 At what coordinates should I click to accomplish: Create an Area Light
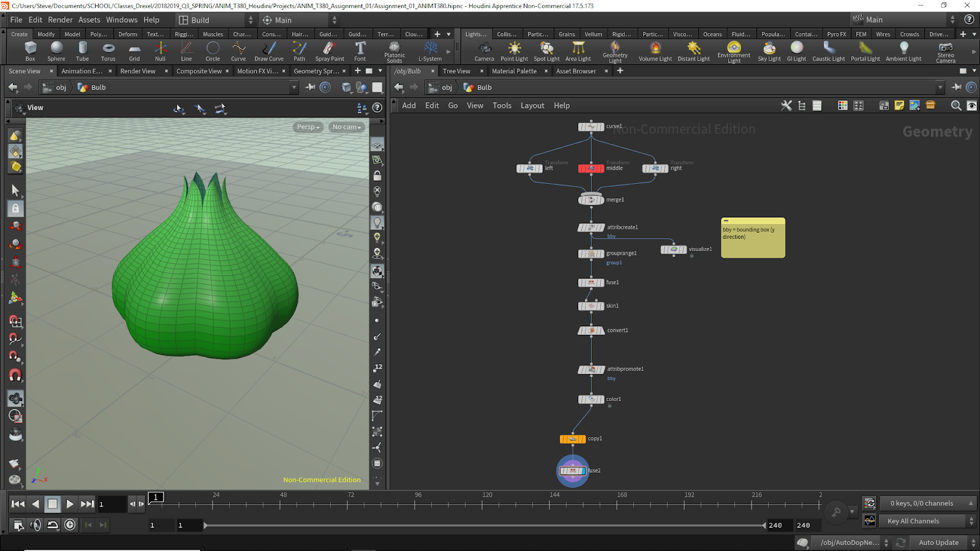(x=578, y=51)
